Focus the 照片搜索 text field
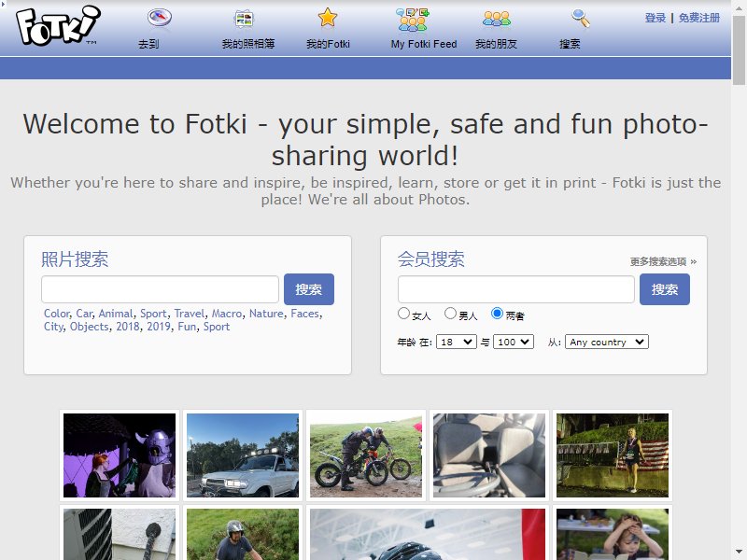 (160, 289)
